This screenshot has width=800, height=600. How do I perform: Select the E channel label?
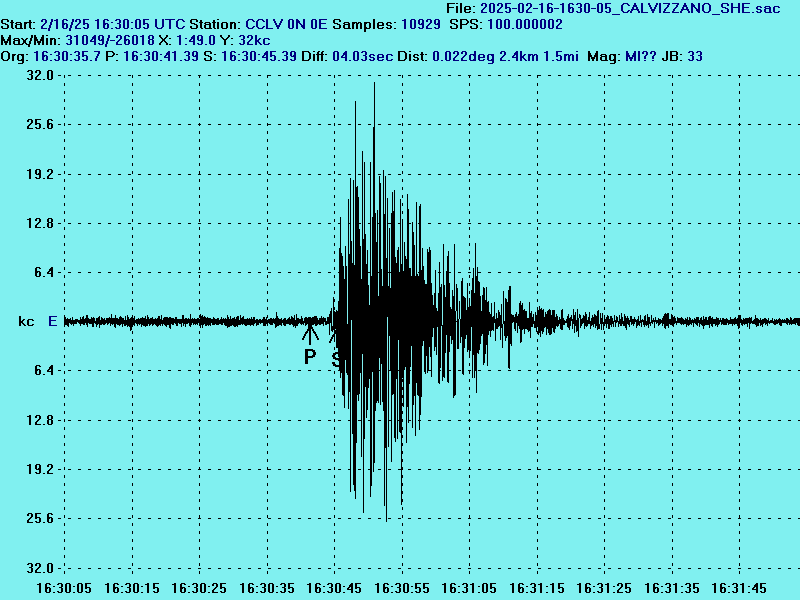pyautogui.click(x=53, y=321)
